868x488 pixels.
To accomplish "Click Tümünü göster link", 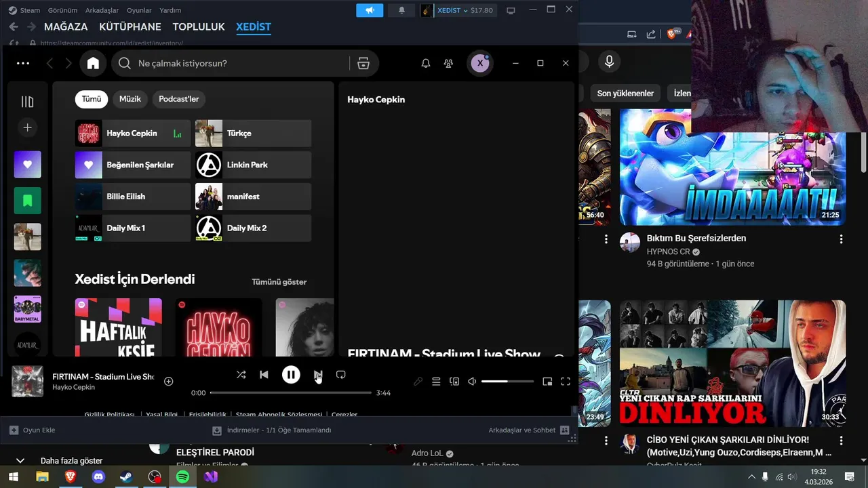I will click(279, 282).
